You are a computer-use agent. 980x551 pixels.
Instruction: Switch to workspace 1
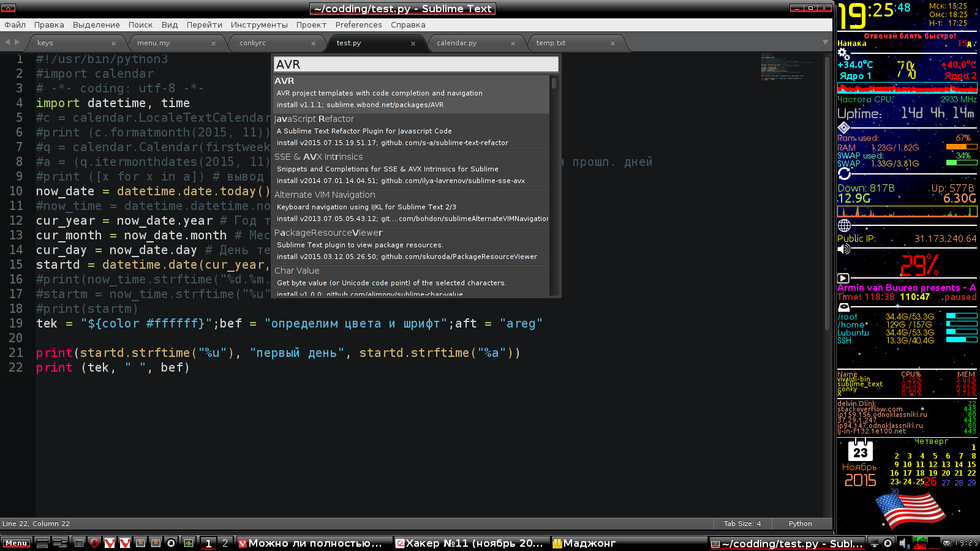pos(209,543)
